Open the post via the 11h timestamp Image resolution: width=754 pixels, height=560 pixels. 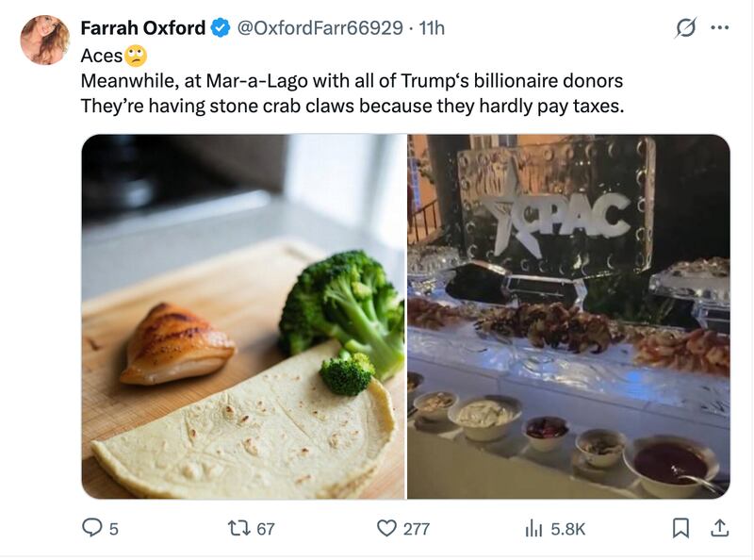pos(432,28)
